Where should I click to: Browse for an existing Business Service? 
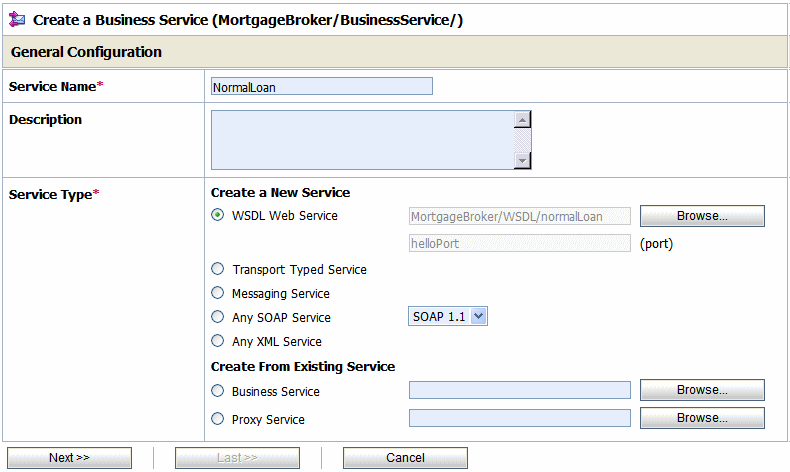click(x=702, y=390)
